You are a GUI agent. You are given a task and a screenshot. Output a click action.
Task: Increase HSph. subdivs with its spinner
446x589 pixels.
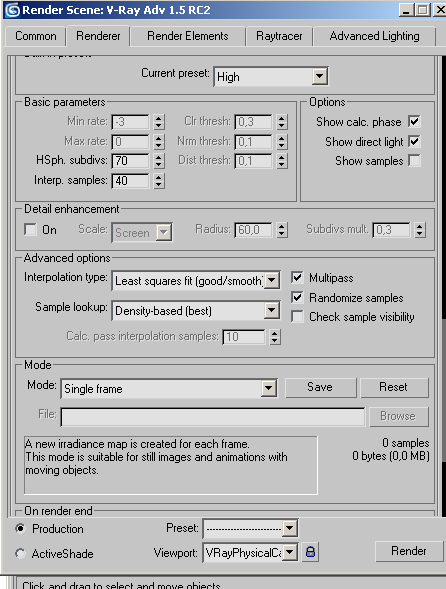159,157
